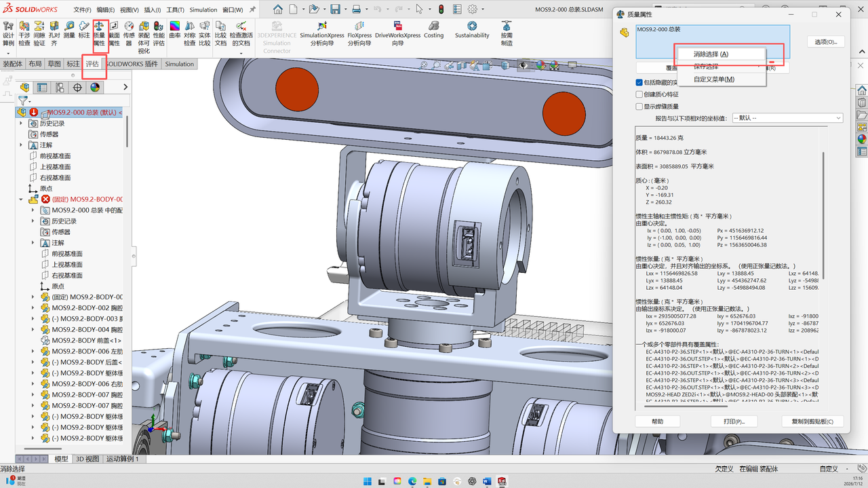Image resolution: width=868 pixels, height=488 pixels.
Task: Expand the 历史记录 node under top assembly
Action: 22,124
